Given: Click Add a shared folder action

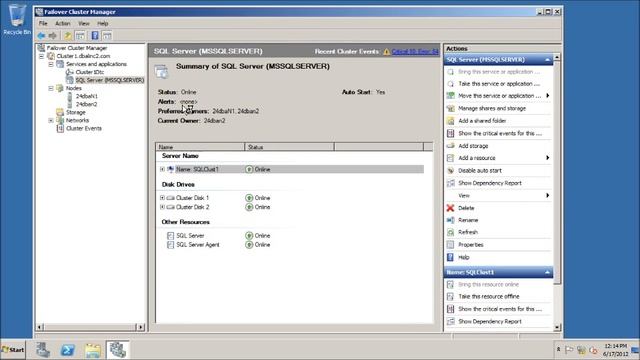Looking at the screenshot, I should pos(482,121).
